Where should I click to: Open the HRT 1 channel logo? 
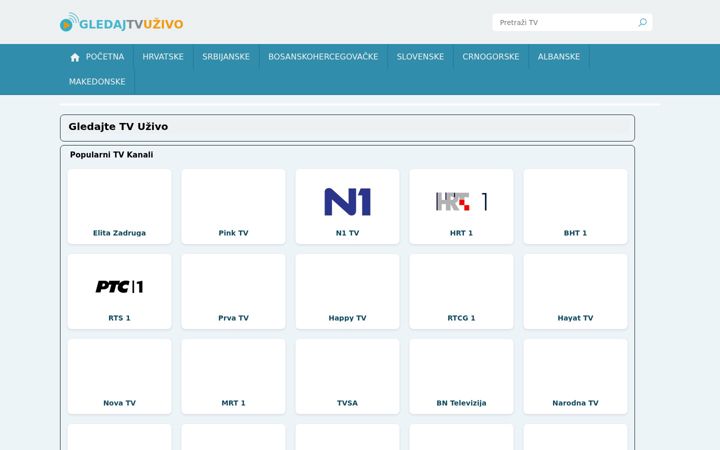click(461, 202)
